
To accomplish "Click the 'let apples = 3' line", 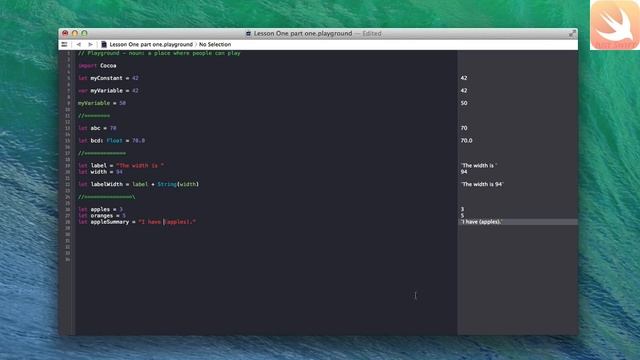I will 100,209.
